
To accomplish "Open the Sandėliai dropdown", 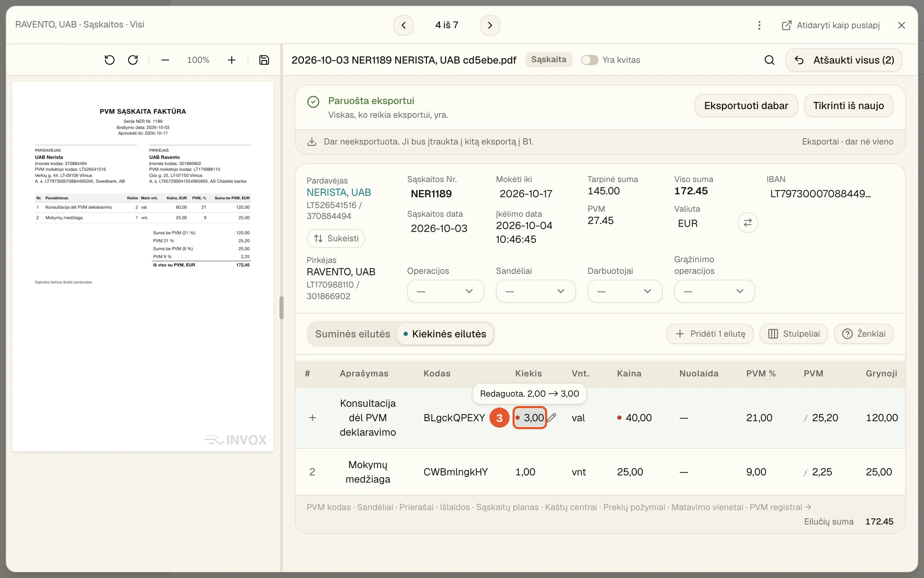I will click(535, 291).
